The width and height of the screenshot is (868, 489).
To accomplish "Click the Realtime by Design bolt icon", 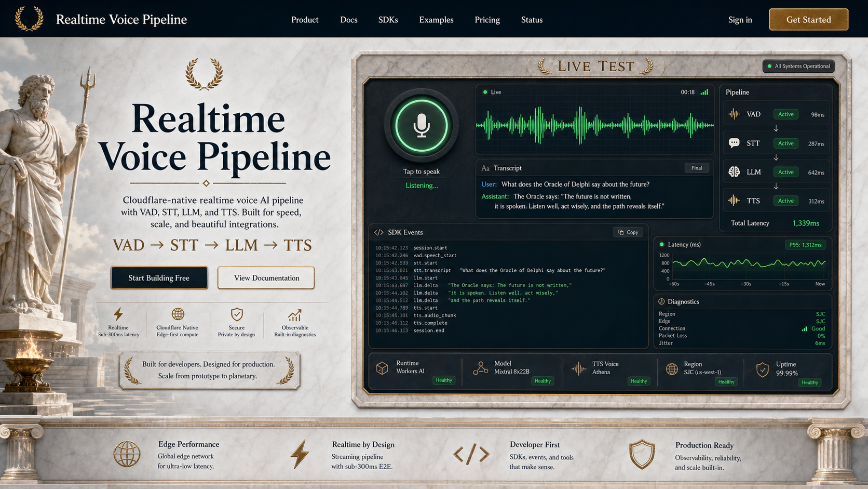I will [300, 455].
